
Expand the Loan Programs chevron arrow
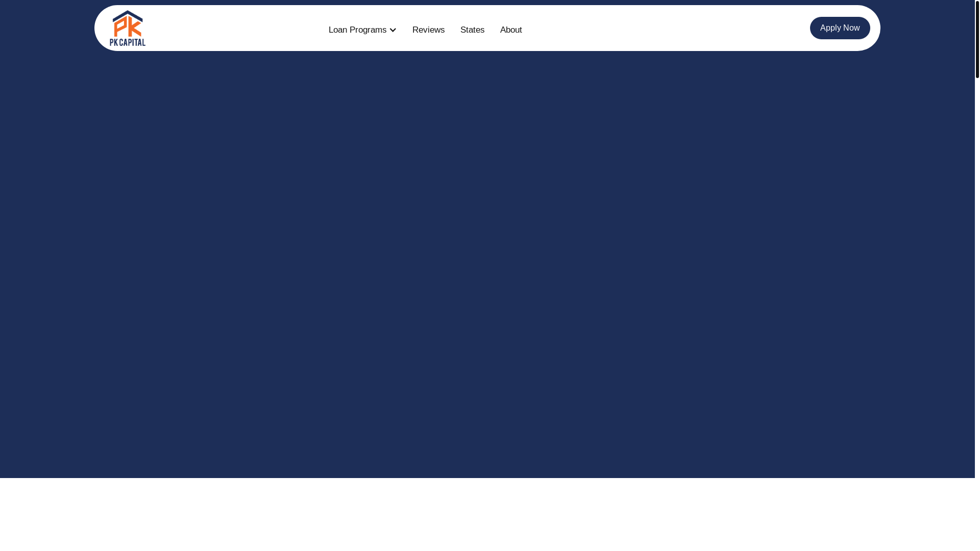pyautogui.click(x=393, y=30)
